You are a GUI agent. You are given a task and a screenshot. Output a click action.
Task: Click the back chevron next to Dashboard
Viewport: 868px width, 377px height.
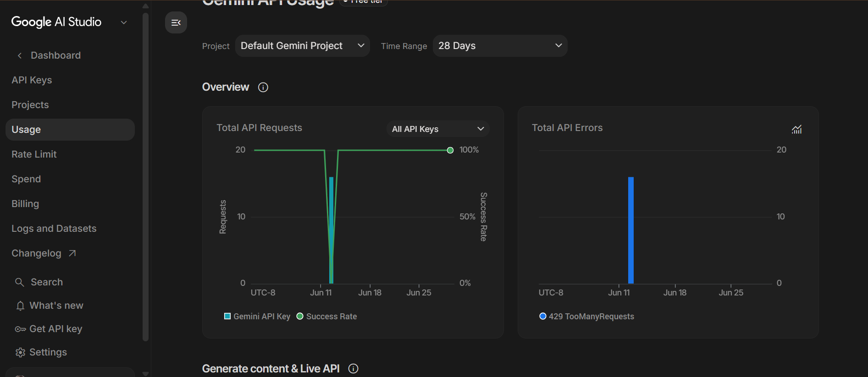pos(20,55)
